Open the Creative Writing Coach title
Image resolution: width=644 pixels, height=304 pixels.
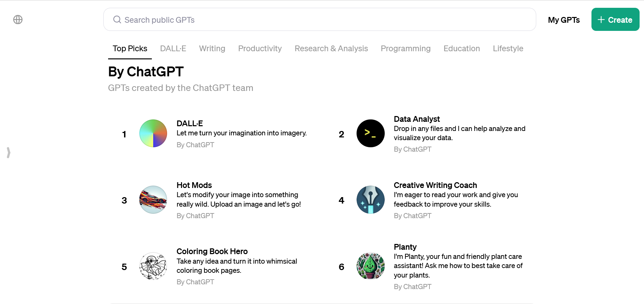click(436, 185)
